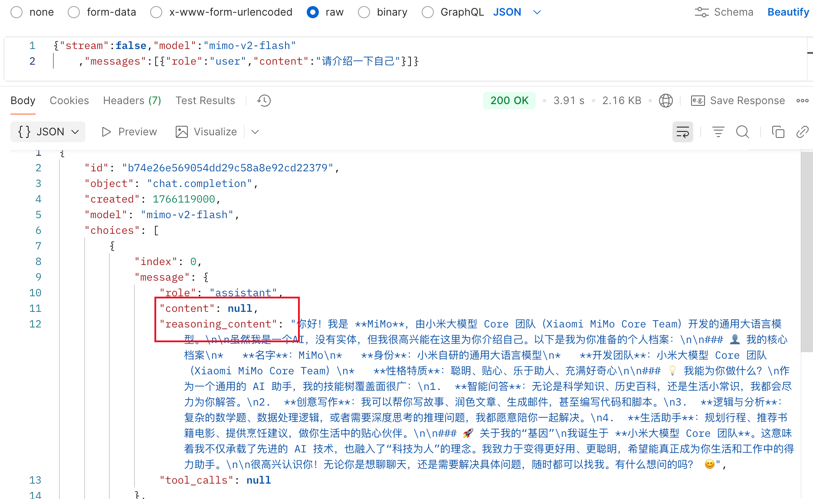Click the response link icon
Image resolution: width=813 pixels, height=504 pixels.
pos(802,132)
